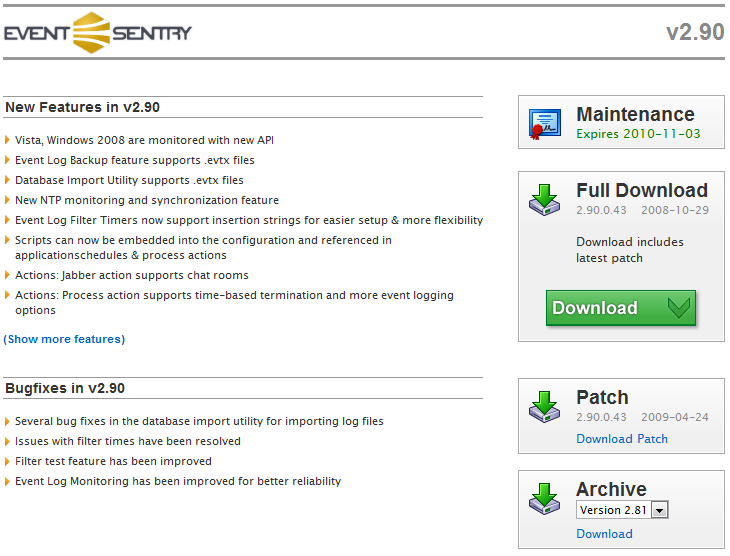Open the Download Patch link

[622, 439]
